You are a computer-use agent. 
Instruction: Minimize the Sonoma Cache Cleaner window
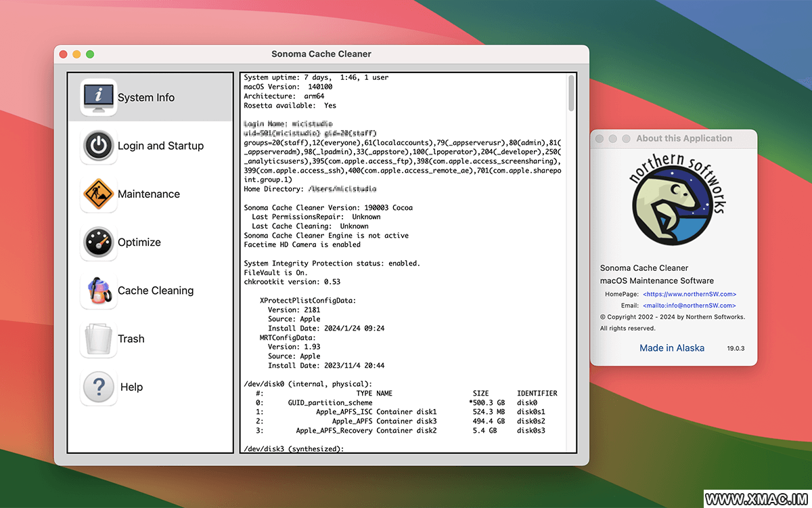76,54
